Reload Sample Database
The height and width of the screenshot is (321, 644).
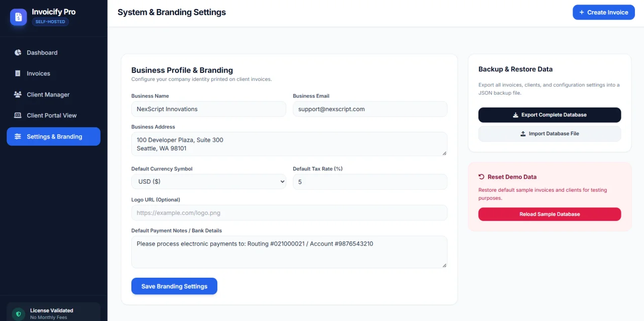tap(549, 214)
